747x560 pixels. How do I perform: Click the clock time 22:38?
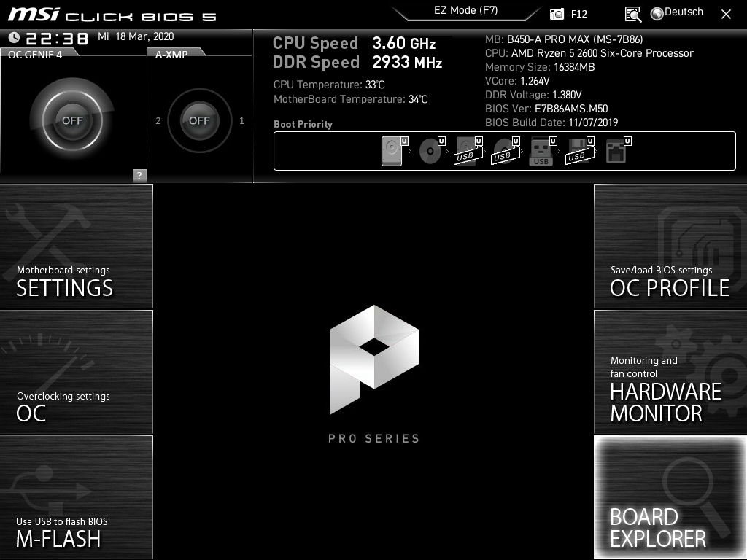[x=57, y=38]
